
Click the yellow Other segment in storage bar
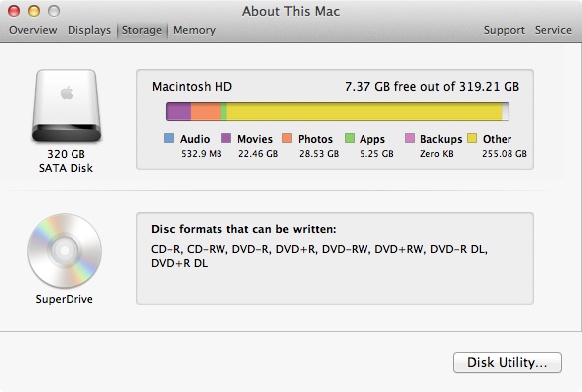364,111
